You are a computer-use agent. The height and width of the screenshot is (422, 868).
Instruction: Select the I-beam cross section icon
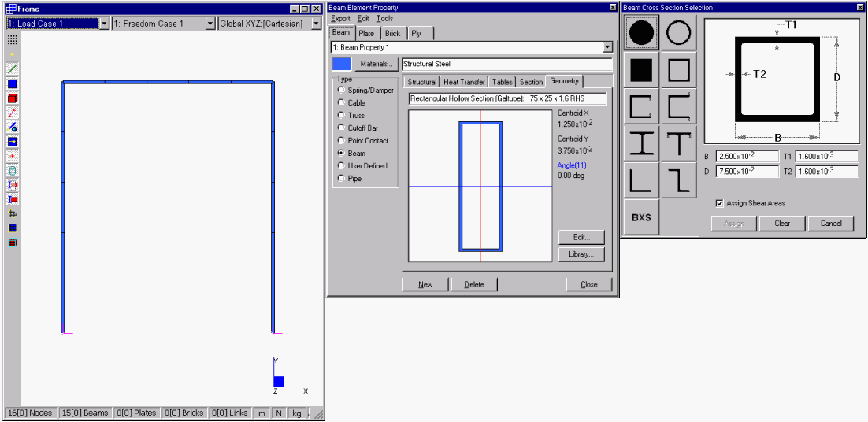coord(642,143)
